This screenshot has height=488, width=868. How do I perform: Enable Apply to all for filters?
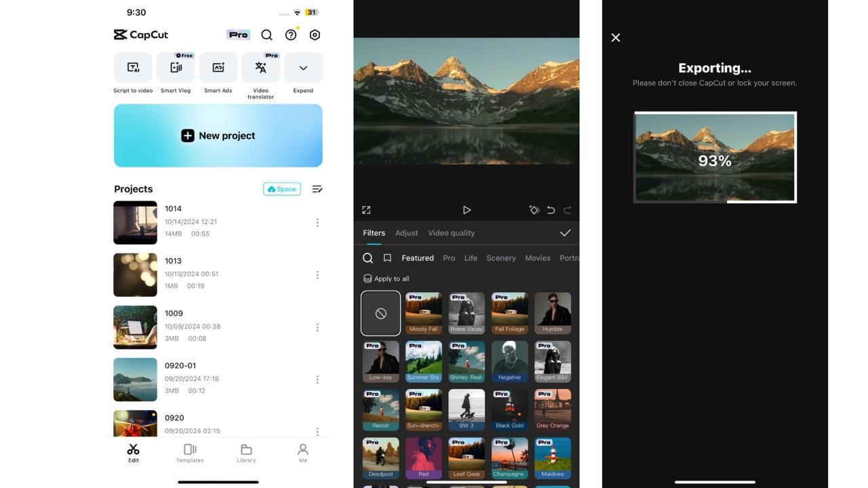386,278
